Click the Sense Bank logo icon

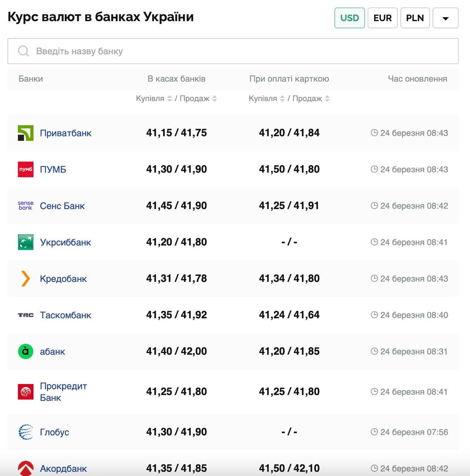point(25,206)
